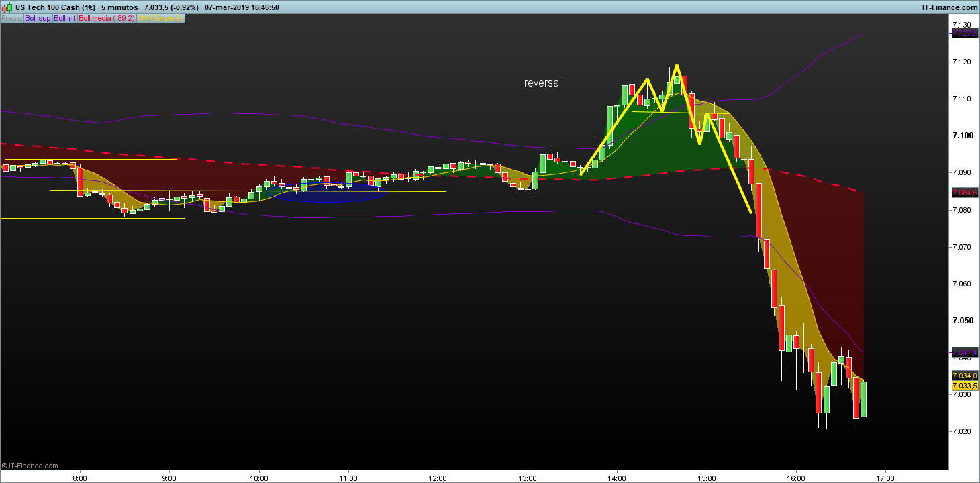
Task: Click the IT-Finance.com link at top right
Action: pos(948,7)
